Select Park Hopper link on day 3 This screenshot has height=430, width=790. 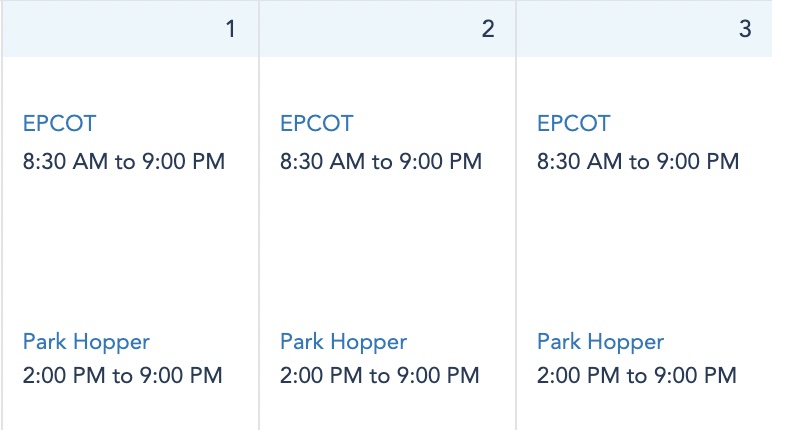pos(600,342)
